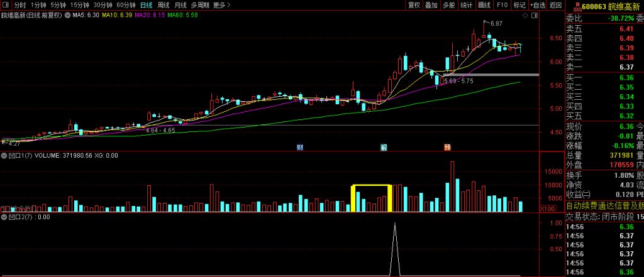Open the 画线 drawing tools
Image resolution: width=644 pixels, height=277 pixels.
(484, 5)
